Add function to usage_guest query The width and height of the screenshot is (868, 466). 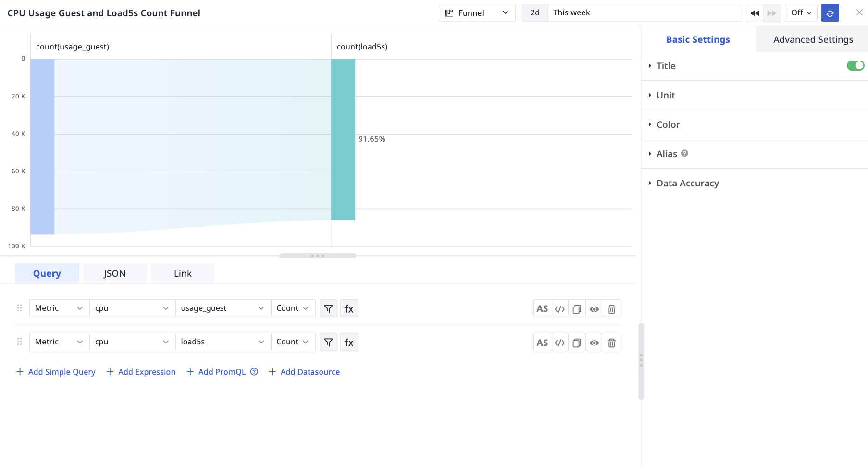click(x=349, y=308)
